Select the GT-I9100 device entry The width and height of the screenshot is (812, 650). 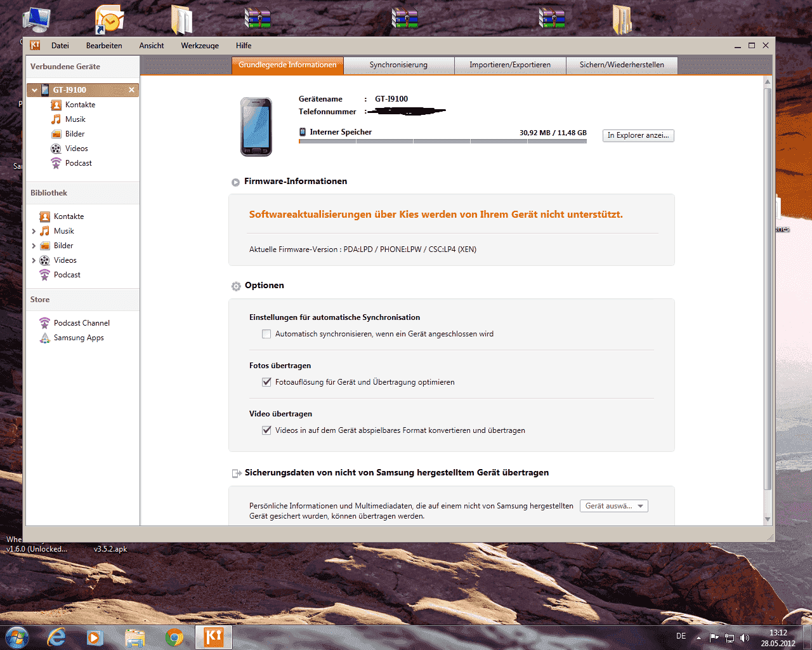point(83,90)
